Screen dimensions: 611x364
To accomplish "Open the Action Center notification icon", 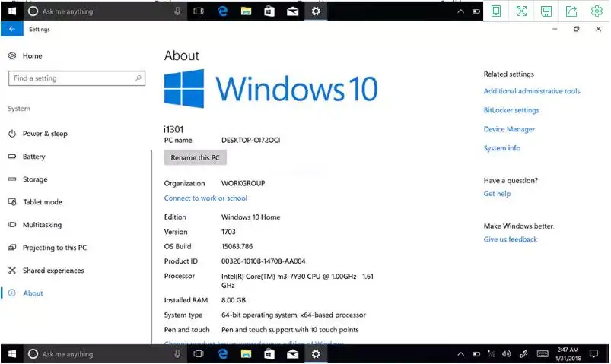I will (593, 353).
